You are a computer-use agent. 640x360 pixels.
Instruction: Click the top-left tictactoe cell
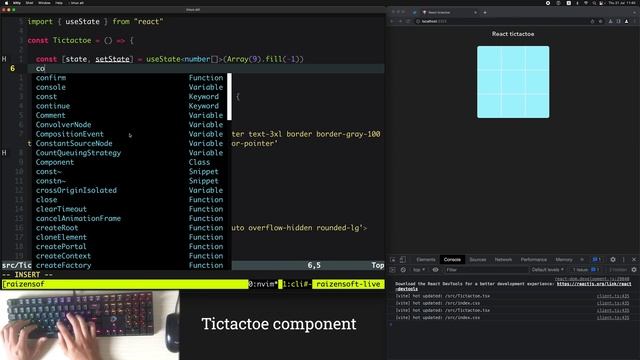[489, 58]
